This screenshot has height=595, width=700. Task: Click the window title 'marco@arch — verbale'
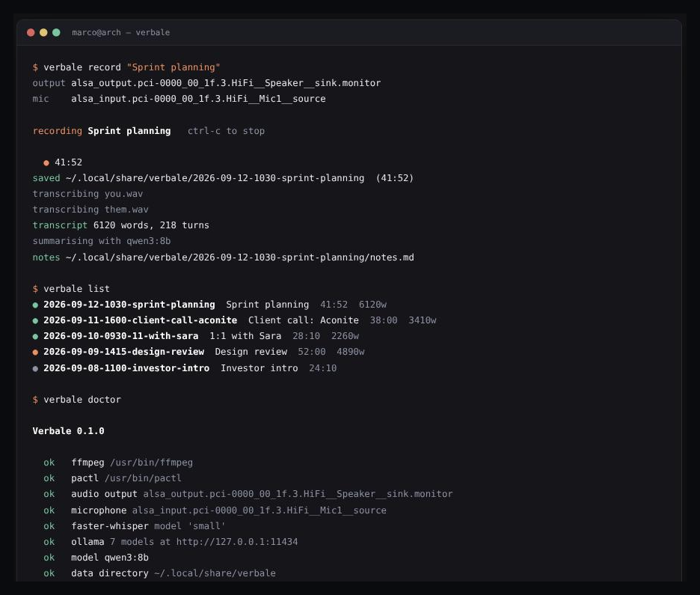tap(120, 33)
